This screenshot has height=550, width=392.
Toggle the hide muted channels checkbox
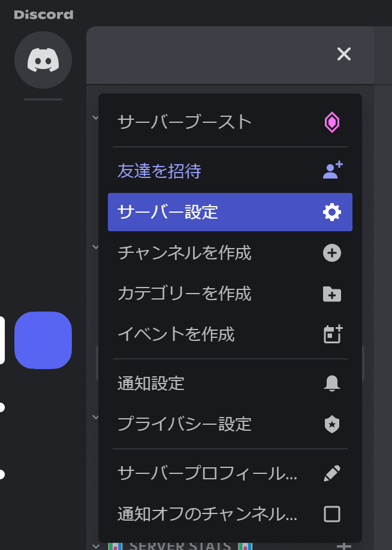coord(331,514)
